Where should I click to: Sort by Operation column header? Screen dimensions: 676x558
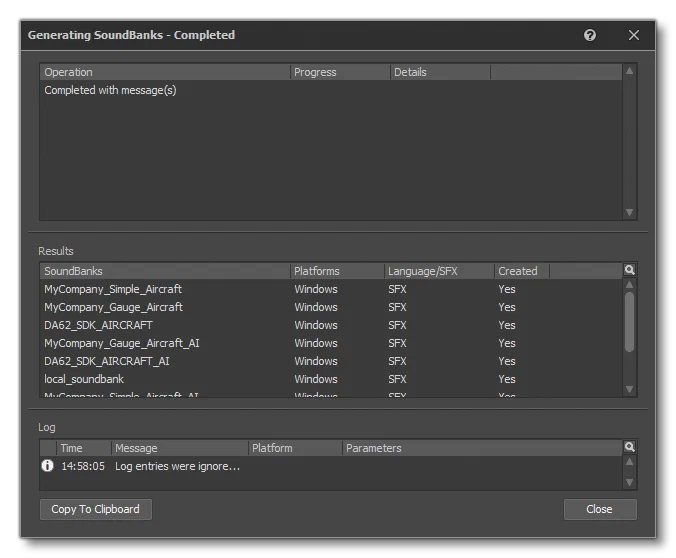pos(165,72)
